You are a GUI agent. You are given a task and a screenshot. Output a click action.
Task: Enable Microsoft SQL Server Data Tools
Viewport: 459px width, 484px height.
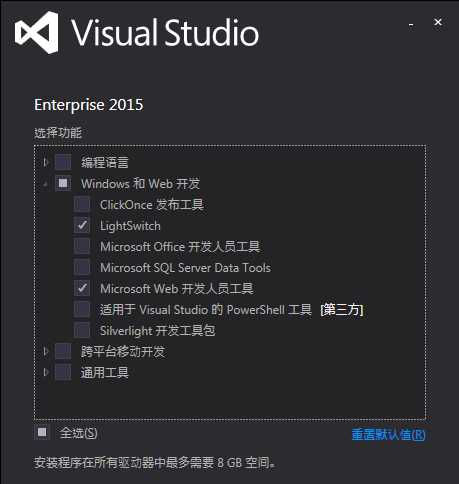82,267
